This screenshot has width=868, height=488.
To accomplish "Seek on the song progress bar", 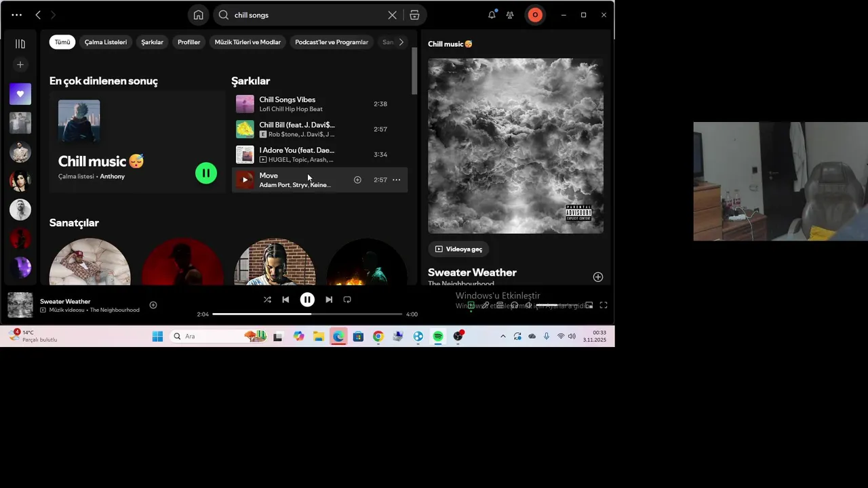I will tap(307, 314).
